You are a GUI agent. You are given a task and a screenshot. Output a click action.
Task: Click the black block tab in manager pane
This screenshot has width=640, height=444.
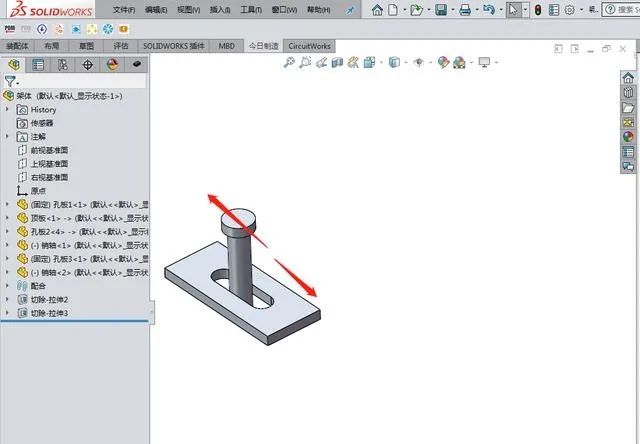[137, 64]
